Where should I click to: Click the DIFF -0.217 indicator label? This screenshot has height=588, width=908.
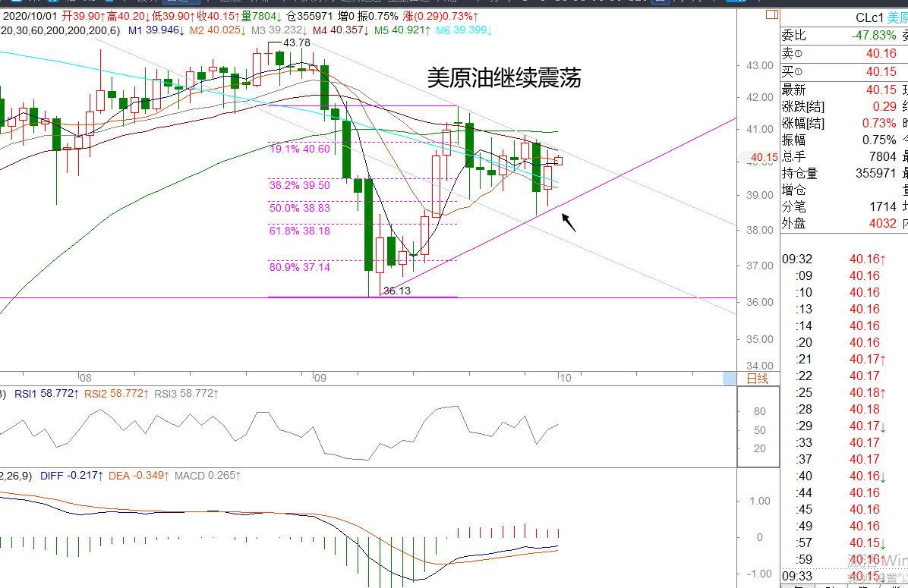72,476
